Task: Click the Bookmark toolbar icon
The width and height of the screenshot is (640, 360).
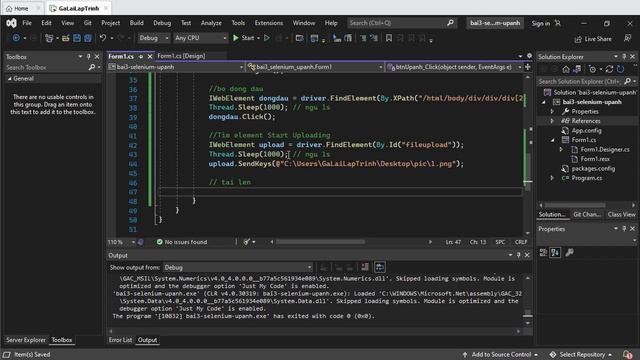Action: [389, 38]
